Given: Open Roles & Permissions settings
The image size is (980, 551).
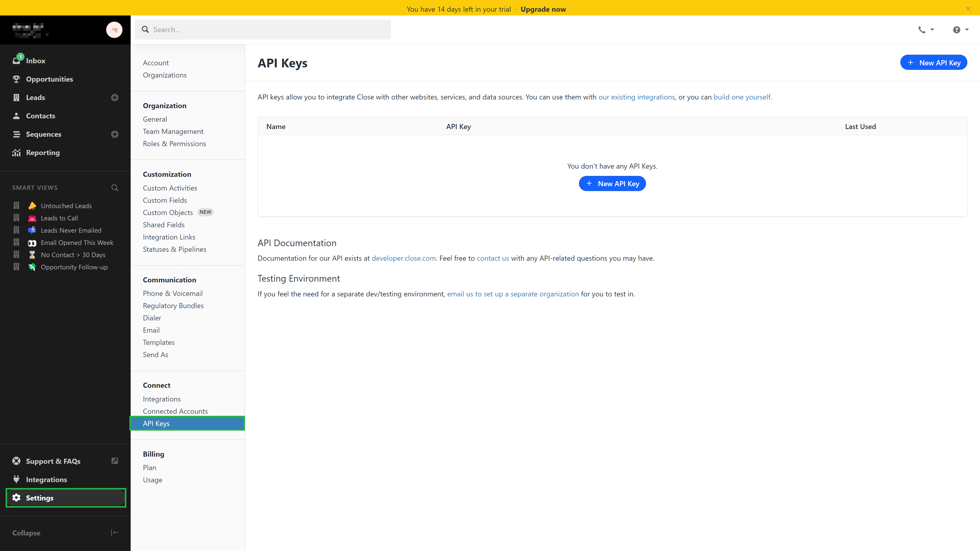Looking at the screenshot, I should (174, 143).
